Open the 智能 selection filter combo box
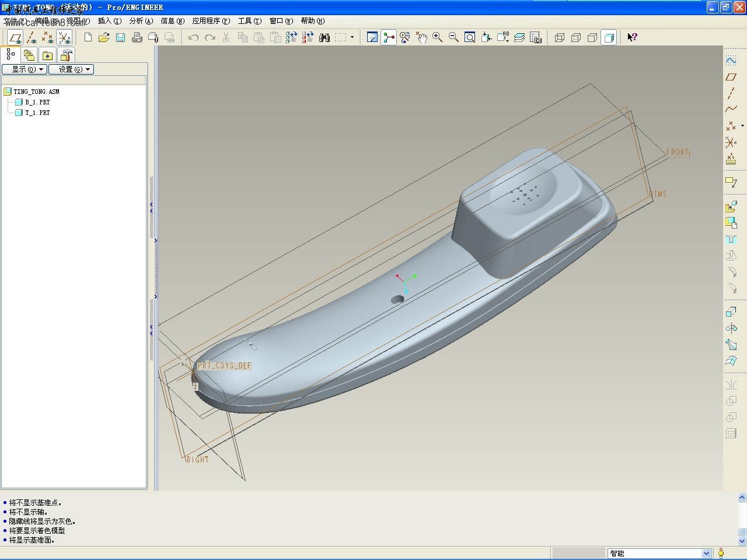This screenshot has width=747, height=560. [659, 553]
